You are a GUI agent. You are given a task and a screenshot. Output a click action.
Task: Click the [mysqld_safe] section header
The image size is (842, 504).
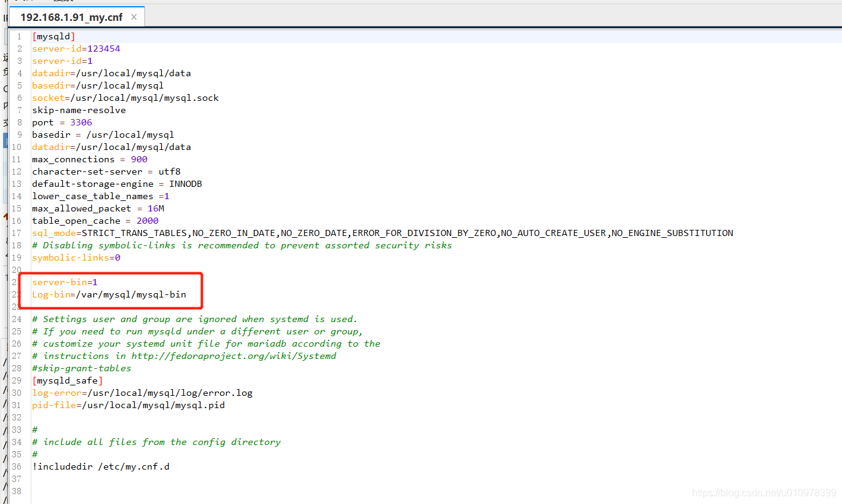(x=68, y=380)
